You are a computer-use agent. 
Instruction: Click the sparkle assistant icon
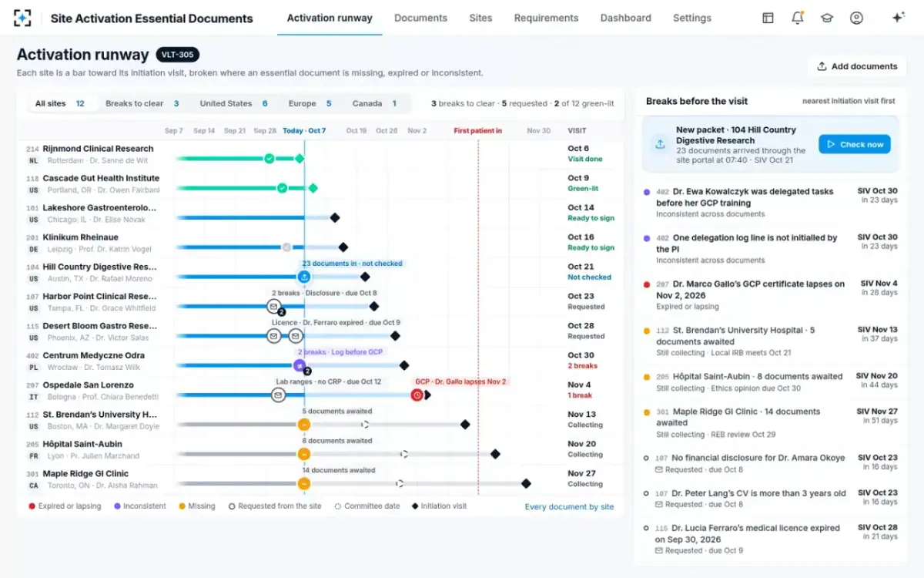(898, 18)
